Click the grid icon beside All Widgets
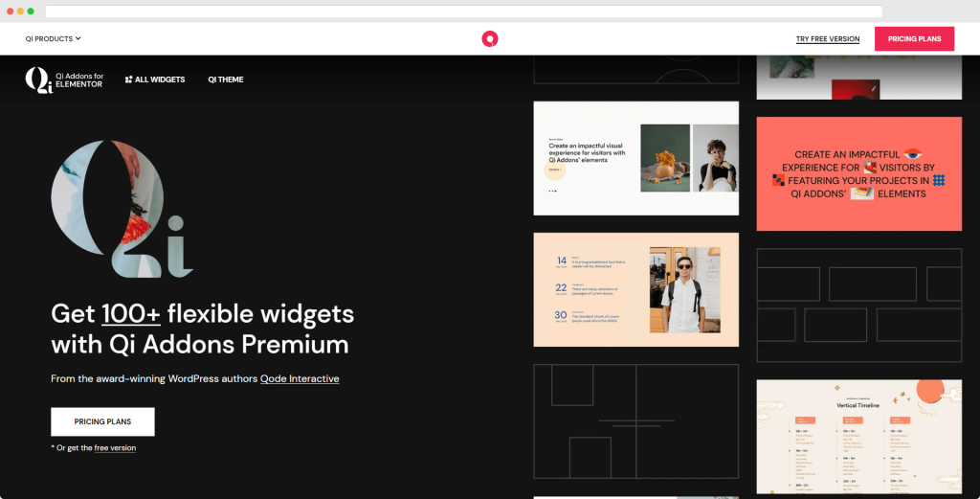 (129, 79)
